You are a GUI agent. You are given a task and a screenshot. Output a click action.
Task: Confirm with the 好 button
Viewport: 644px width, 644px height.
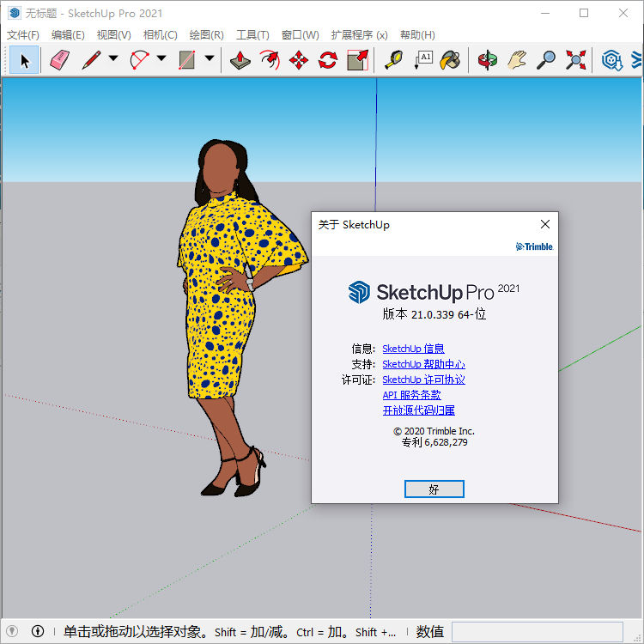point(434,489)
